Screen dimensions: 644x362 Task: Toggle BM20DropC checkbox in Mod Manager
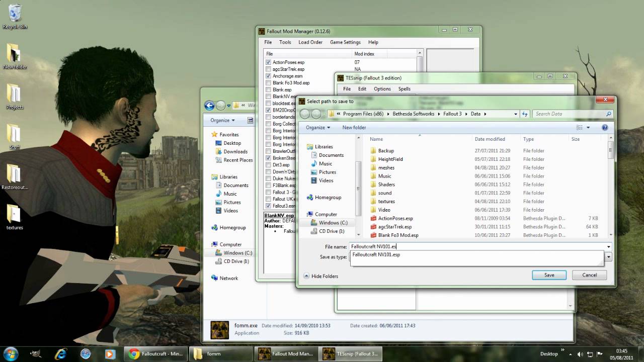(268, 110)
